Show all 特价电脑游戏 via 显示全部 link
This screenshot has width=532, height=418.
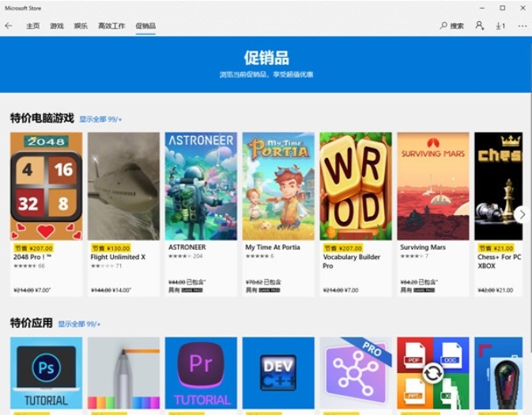tap(100, 119)
